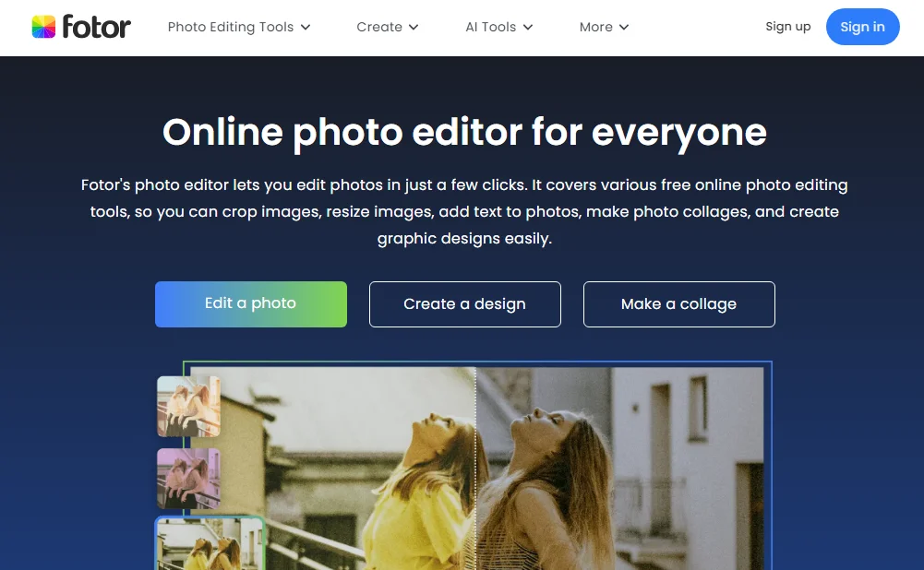Click the chevron arrow next to Create
924x570 pixels.
(414, 28)
